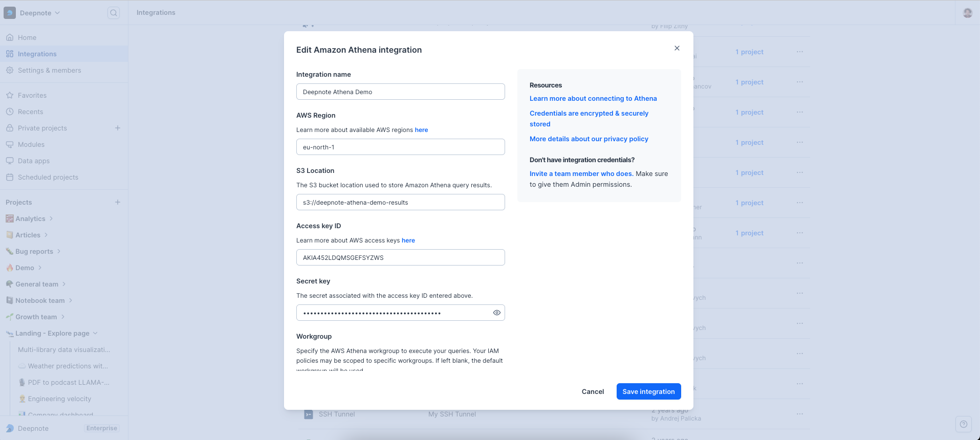Open More details about our privacy policy
This screenshot has height=440, width=980.
589,139
